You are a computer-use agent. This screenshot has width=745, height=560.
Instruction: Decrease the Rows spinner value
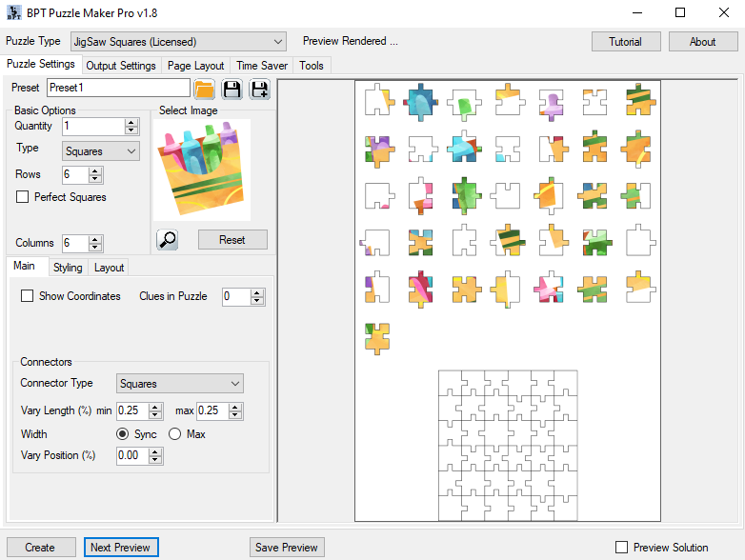(x=94, y=179)
